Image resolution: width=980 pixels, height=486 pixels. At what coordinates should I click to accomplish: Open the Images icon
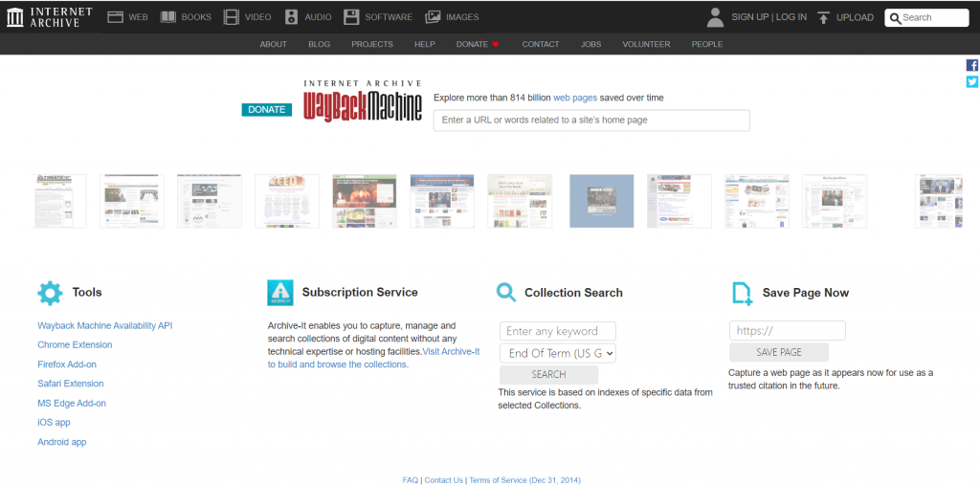coord(433,17)
